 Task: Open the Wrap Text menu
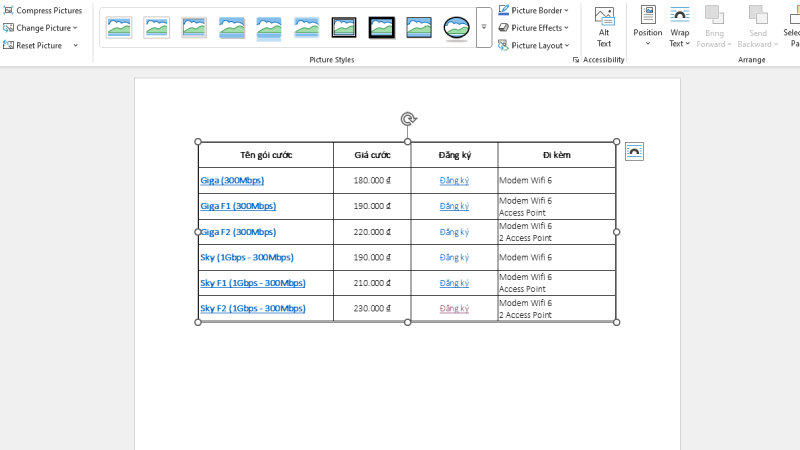(679, 27)
